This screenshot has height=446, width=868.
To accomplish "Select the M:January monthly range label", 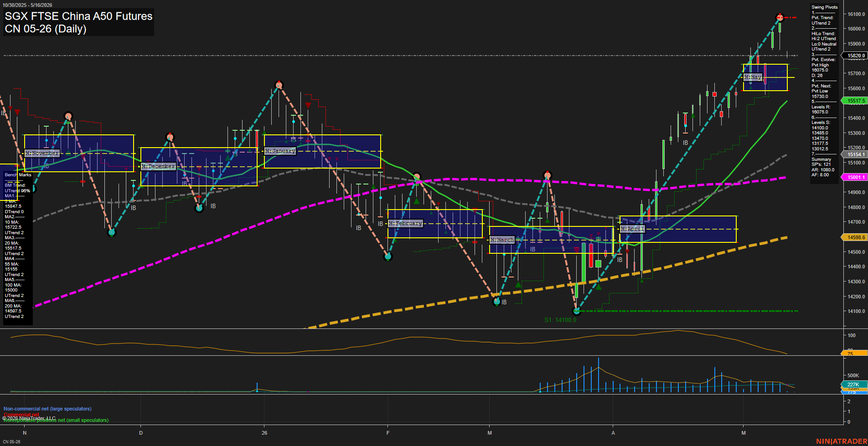I will pyautogui.click(x=280, y=151).
